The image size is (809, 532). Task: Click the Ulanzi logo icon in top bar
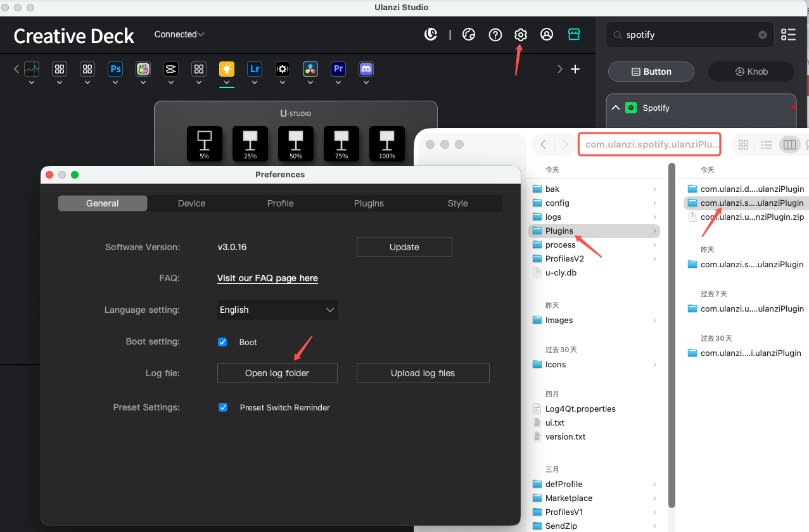[431, 34]
